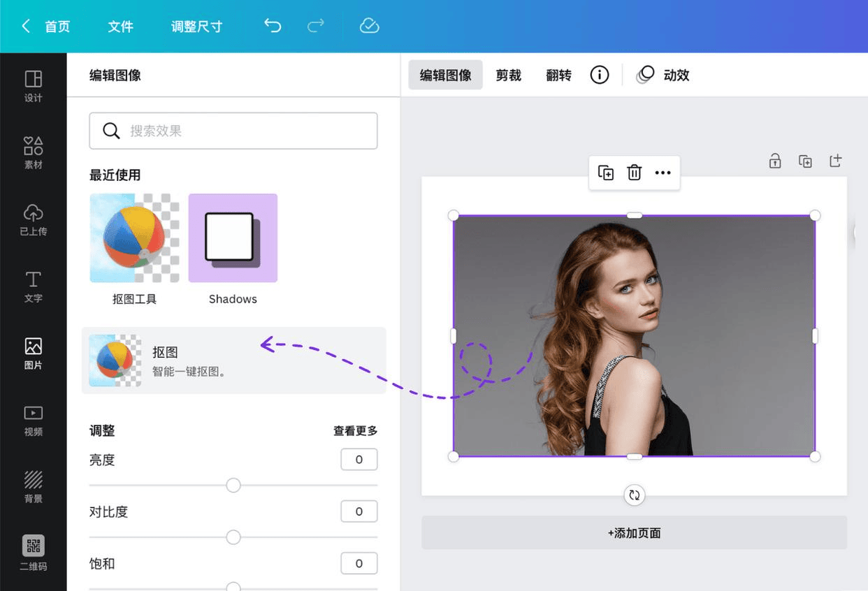This screenshot has width=868, height=591.
Task: Select the 编辑图像 toolbar tab
Action: 446,75
